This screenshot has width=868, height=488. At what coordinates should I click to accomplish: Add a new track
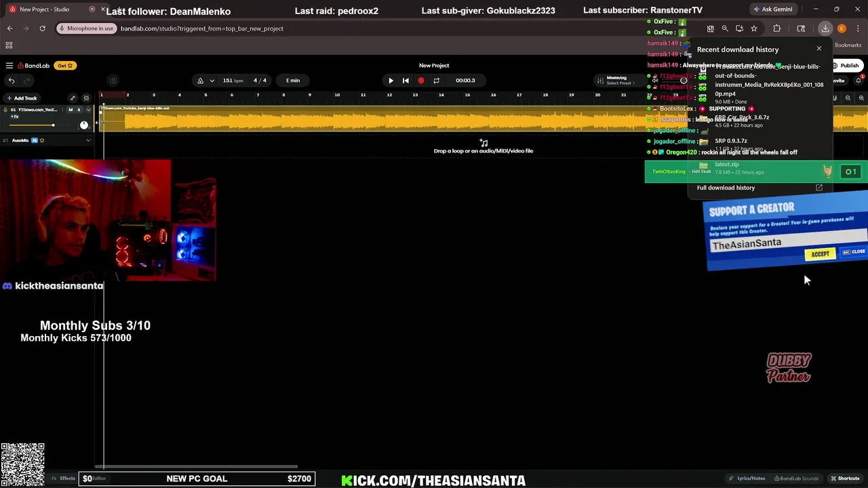[x=22, y=98]
